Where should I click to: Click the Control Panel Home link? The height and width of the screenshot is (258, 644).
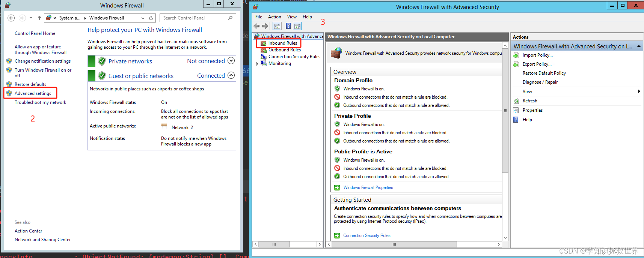pos(35,33)
